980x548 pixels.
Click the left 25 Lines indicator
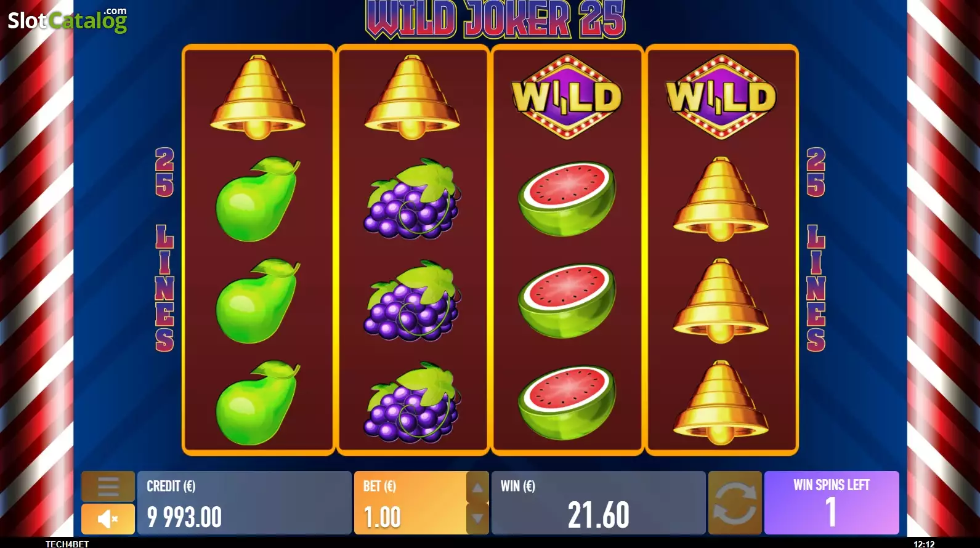click(164, 249)
